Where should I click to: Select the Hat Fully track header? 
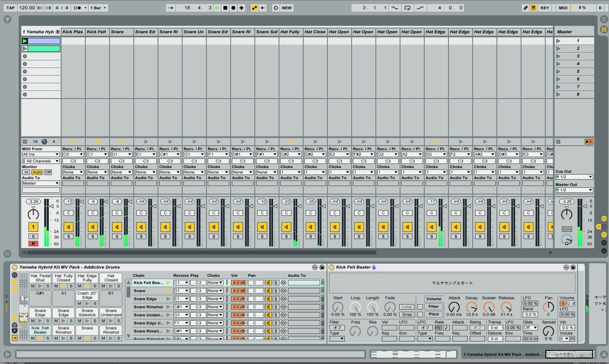point(290,32)
